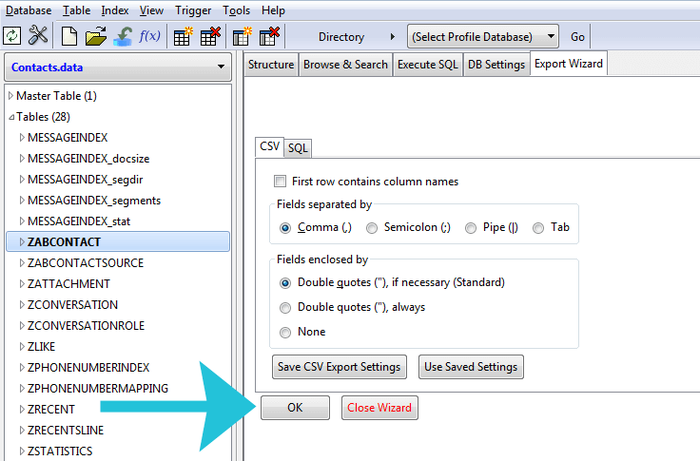Select Double quotes if necessary (Standard)

(285, 283)
